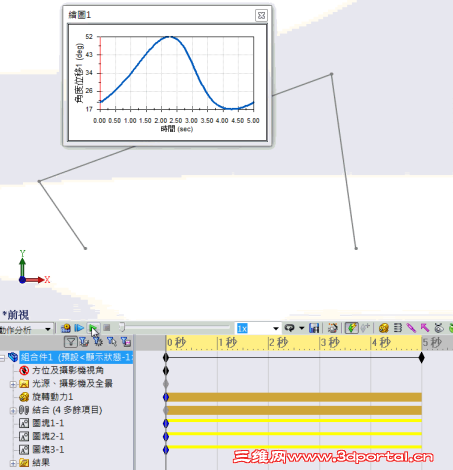
Task: Select 圖塊1-1 tree item
Action: point(48,423)
